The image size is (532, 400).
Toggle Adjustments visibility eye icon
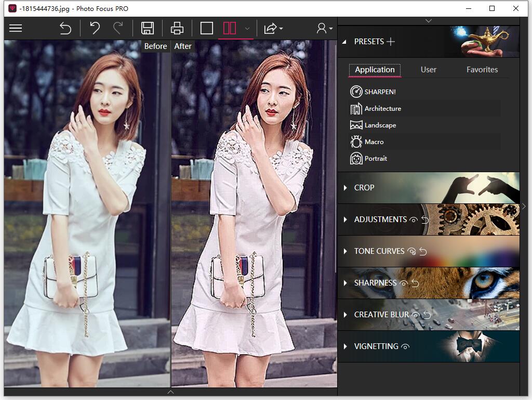point(414,220)
